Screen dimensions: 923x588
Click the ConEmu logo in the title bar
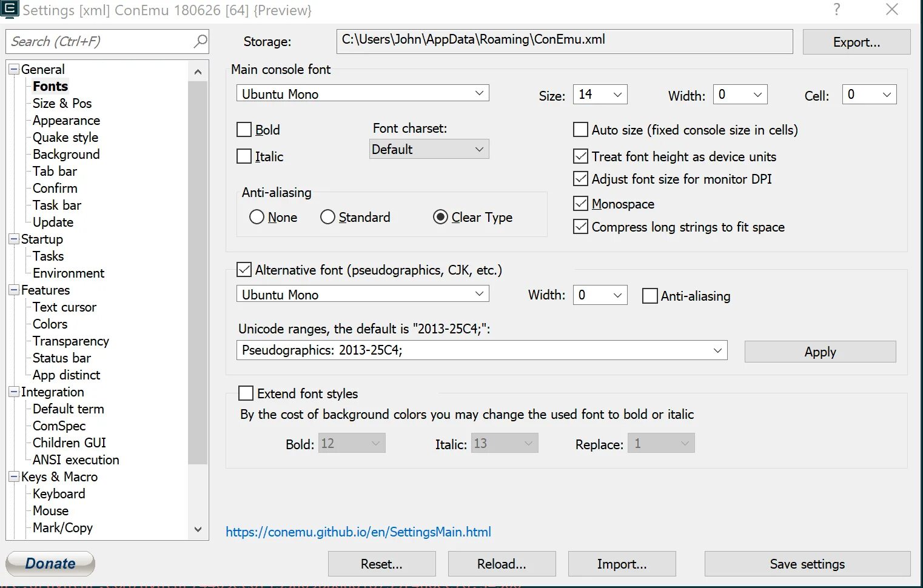(x=10, y=10)
